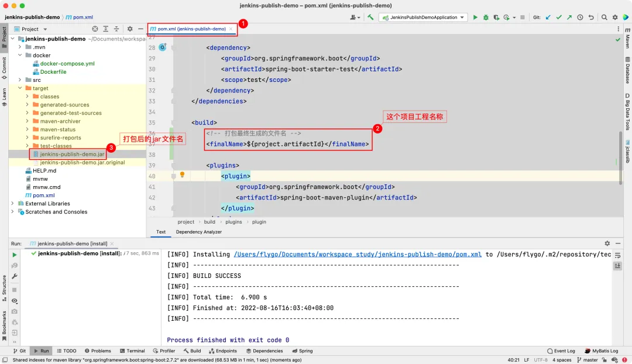
Task: Click the Git Push green arrow
Action: click(569, 18)
